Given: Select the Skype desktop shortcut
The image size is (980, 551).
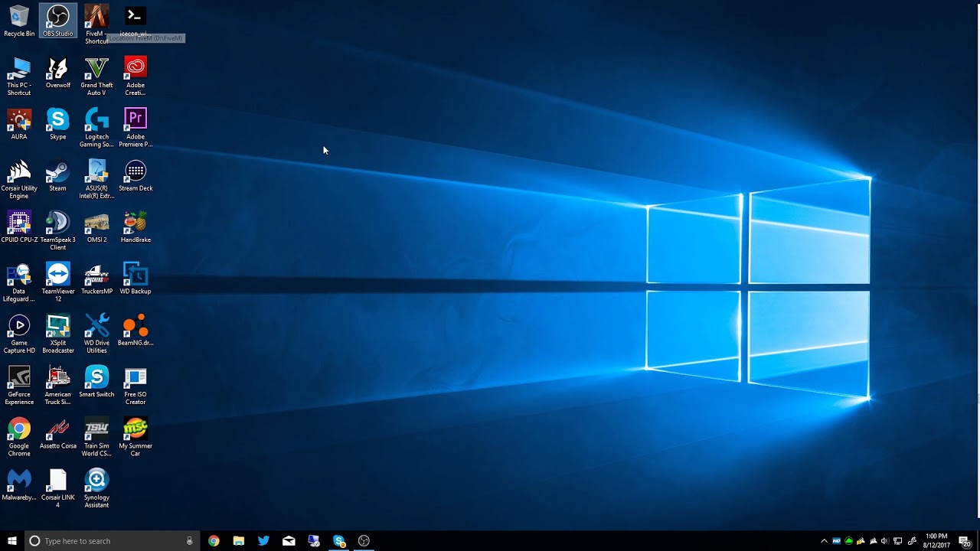Looking at the screenshot, I should point(58,124).
